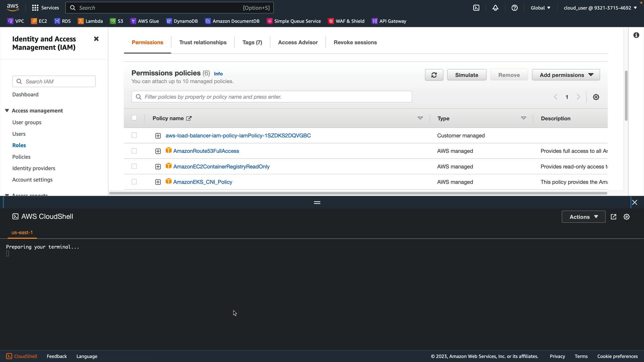644x362 pixels.
Task: Open the info panel icon on the right
Action: [636, 35]
